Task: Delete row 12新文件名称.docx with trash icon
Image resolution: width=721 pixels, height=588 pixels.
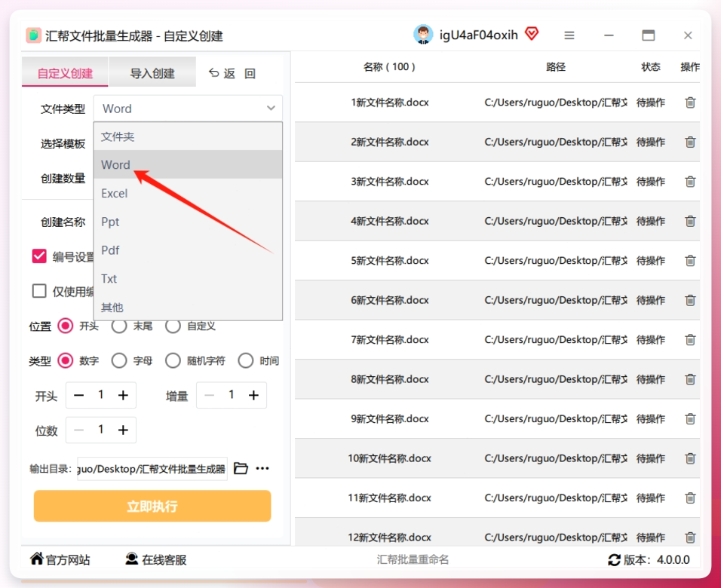Action: coord(690,537)
